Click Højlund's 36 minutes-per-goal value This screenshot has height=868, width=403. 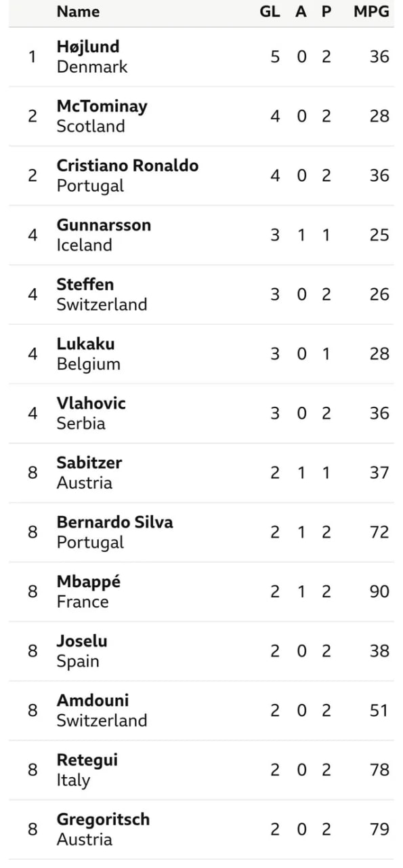click(379, 56)
